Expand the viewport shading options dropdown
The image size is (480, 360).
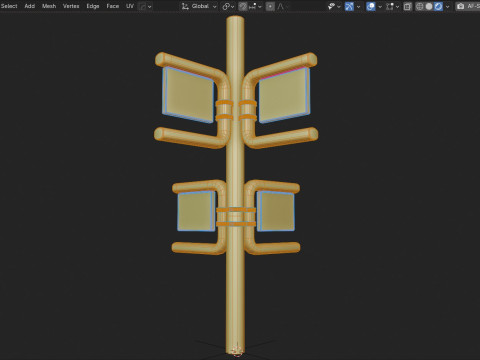[x=447, y=6]
